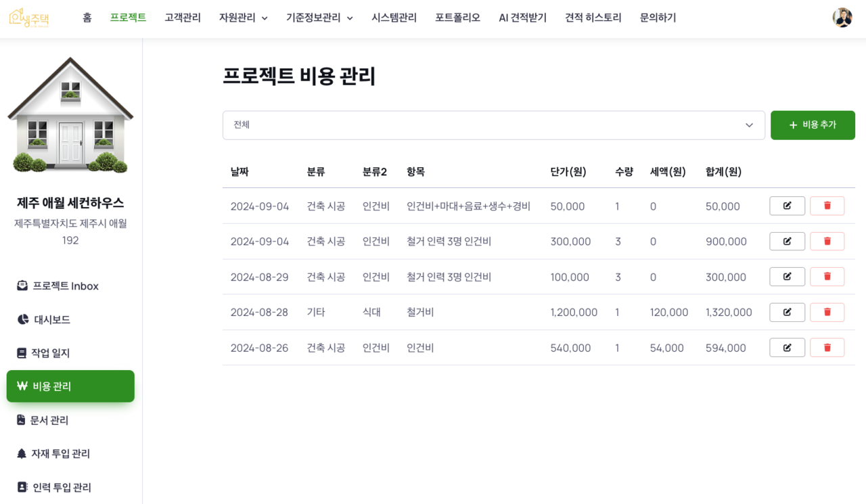
Task: Open 대시보드 in the sidebar
Action: [x=52, y=319]
